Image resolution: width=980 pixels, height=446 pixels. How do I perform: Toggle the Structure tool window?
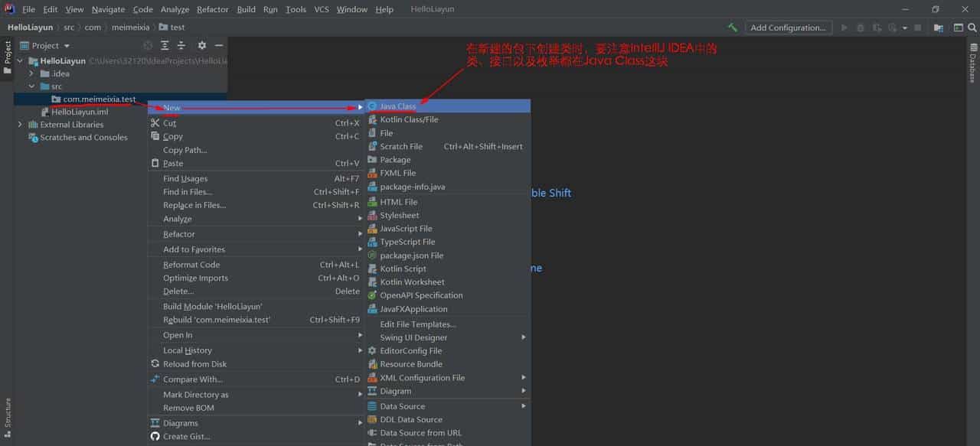(x=6, y=415)
